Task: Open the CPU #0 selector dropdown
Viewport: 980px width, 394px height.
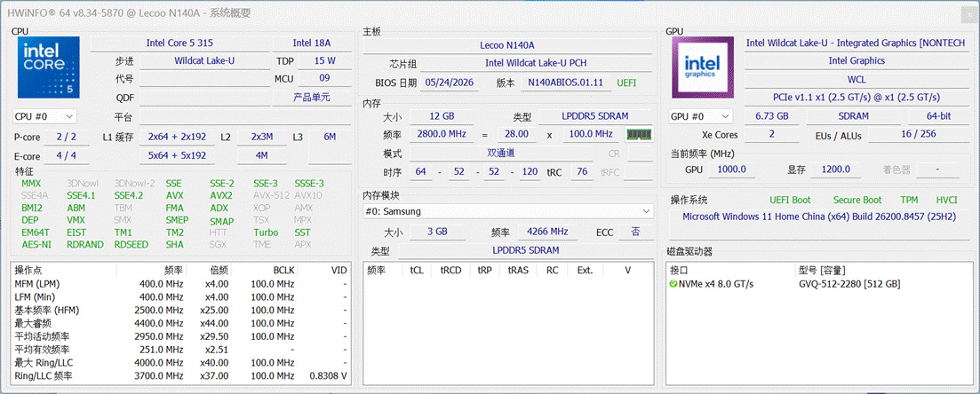Action: point(44,116)
